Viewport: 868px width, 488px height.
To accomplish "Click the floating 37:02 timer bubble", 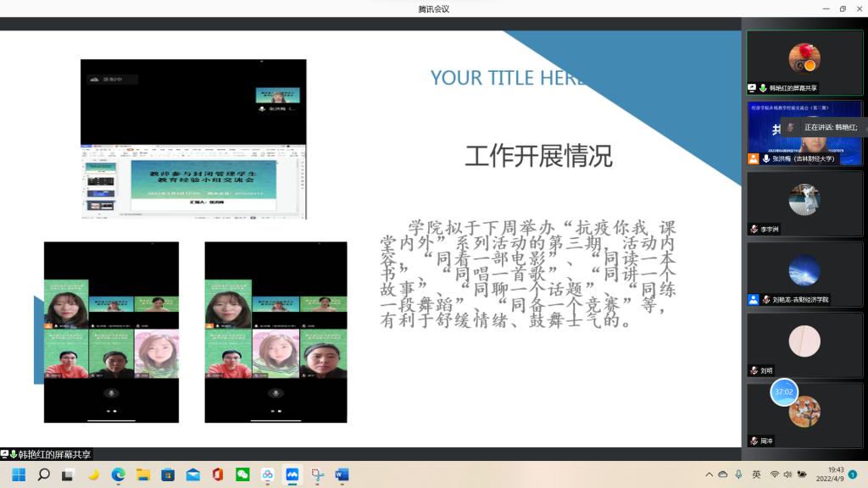I will pos(783,391).
